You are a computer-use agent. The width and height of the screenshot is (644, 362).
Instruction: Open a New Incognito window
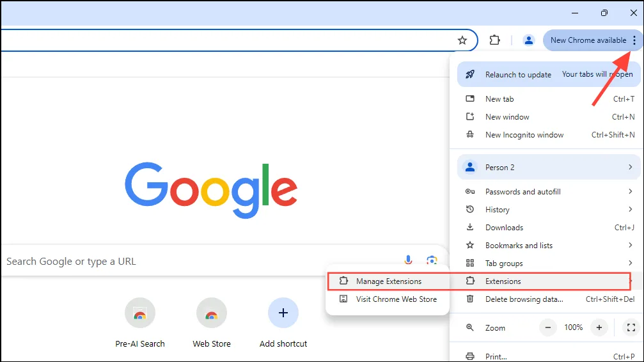(x=549, y=135)
